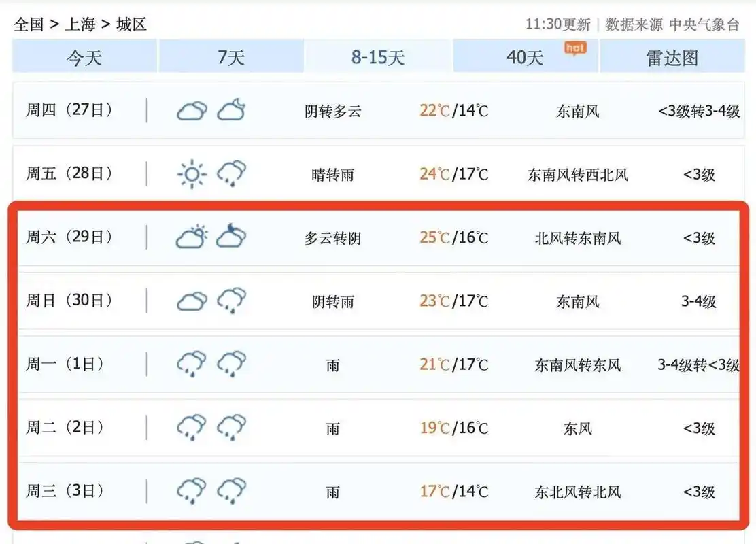
Task: Click the rain icon for Monday 1日
Action: click(x=191, y=364)
